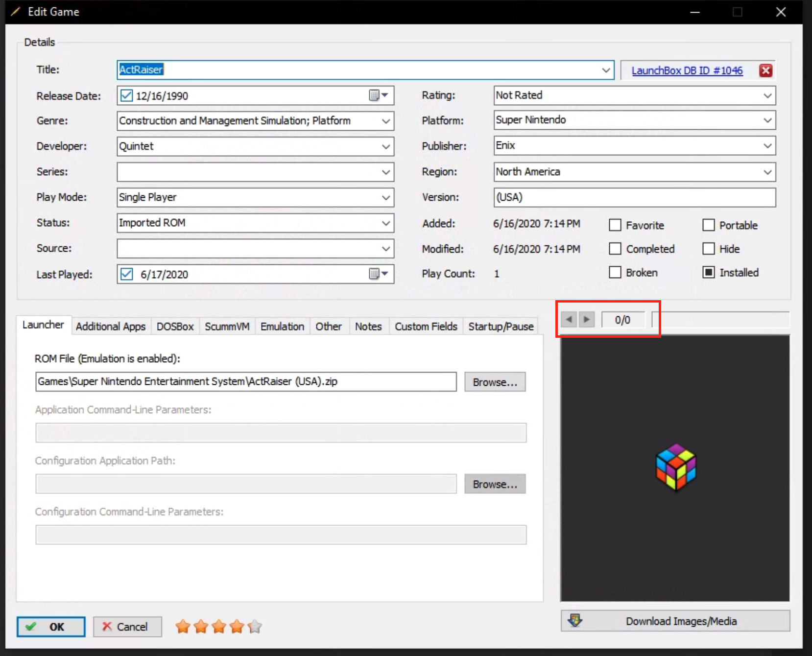This screenshot has width=812, height=656.
Task: Go to the previous image with the left arrow
Action: (569, 320)
